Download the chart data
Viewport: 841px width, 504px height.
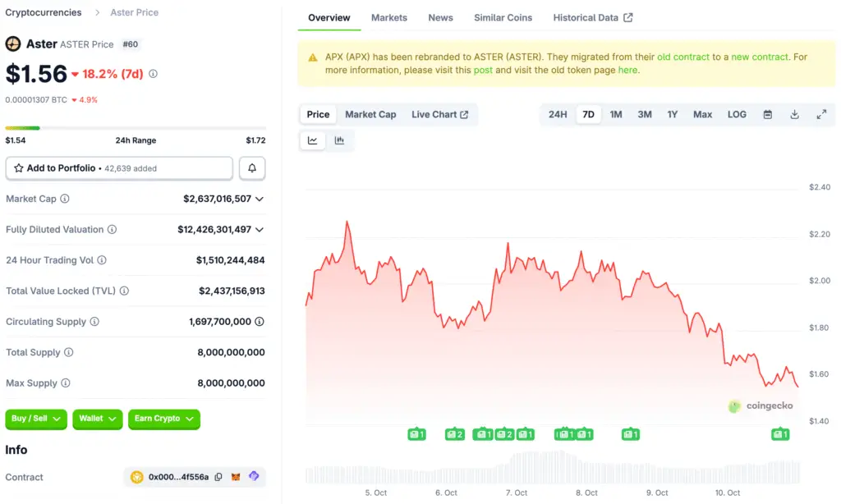pyautogui.click(x=794, y=115)
